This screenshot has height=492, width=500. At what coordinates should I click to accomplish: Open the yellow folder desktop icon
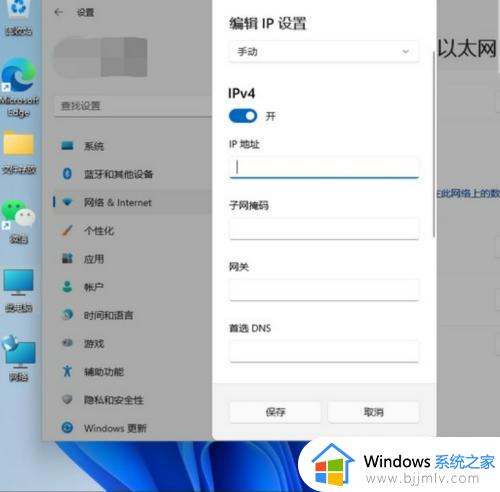pyautogui.click(x=19, y=153)
